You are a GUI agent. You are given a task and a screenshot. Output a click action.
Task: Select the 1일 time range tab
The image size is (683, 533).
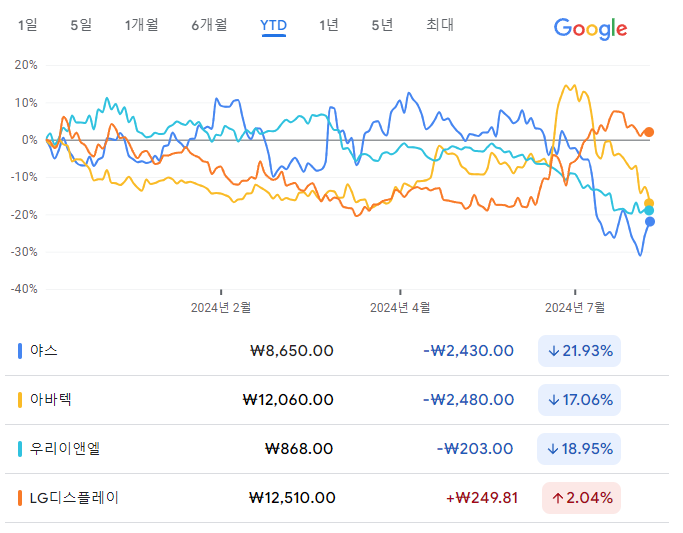(x=27, y=25)
